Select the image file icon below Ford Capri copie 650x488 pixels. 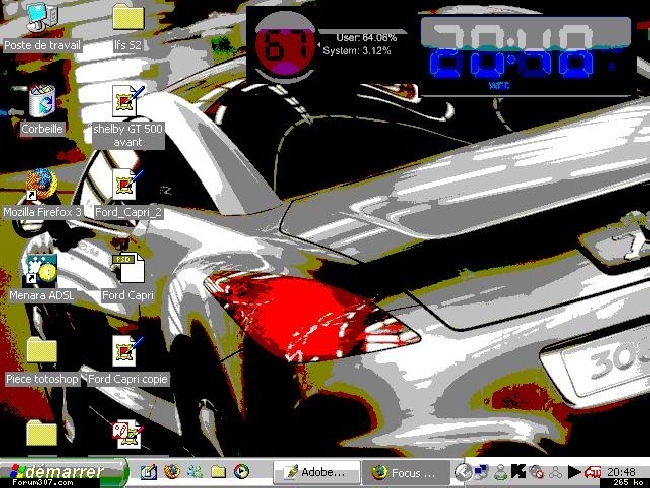[x=128, y=434]
